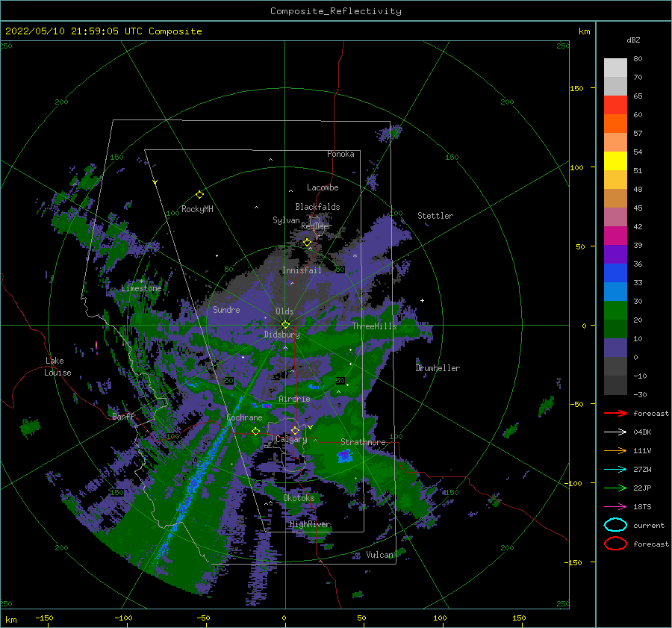The height and width of the screenshot is (628, 672).
Task: Select the pink 42-45 dBZ swatch
Action: coord(615,217)
